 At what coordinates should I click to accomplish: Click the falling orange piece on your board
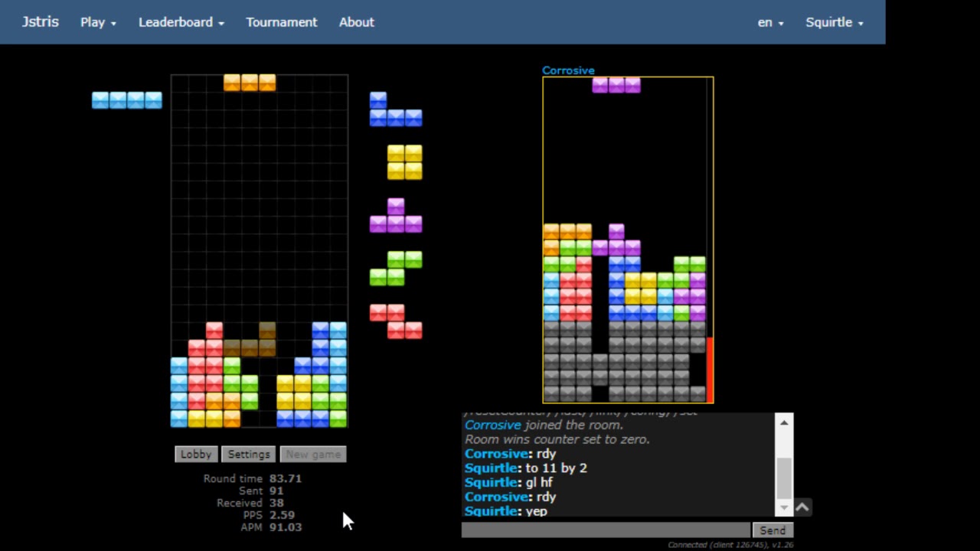[250, 83]
